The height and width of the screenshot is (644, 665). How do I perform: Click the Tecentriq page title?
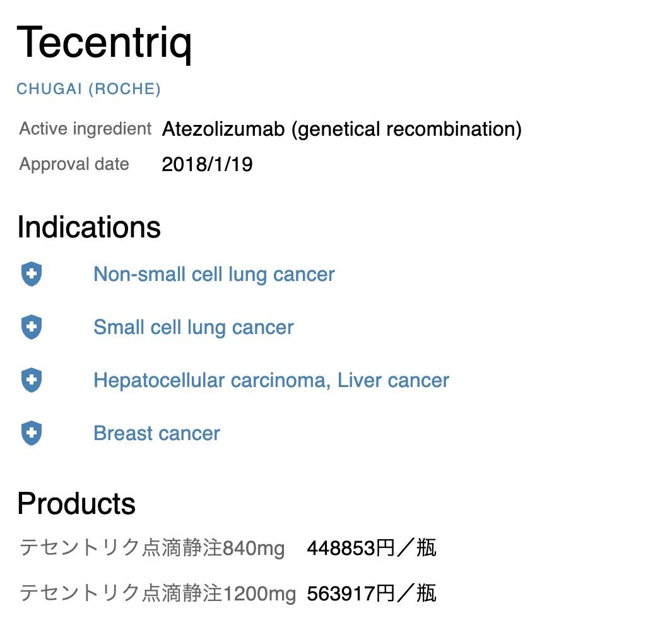104,42
